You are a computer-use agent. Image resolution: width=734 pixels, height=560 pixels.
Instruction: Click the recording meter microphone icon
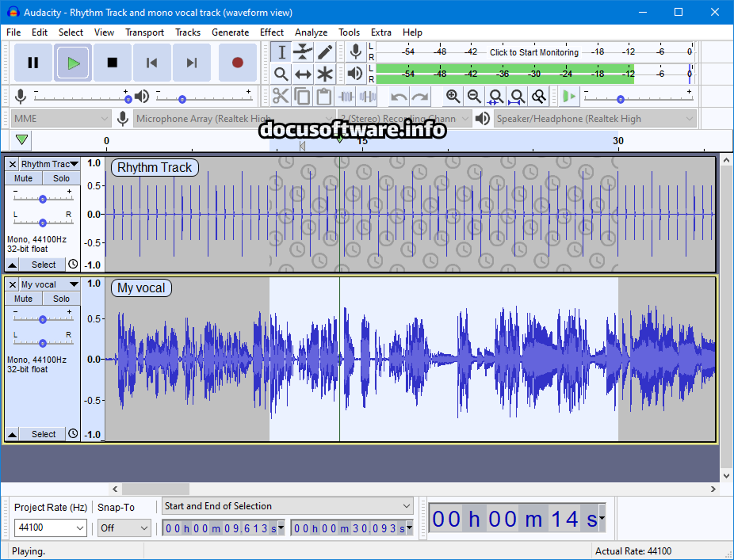click(x=355, y=52)
